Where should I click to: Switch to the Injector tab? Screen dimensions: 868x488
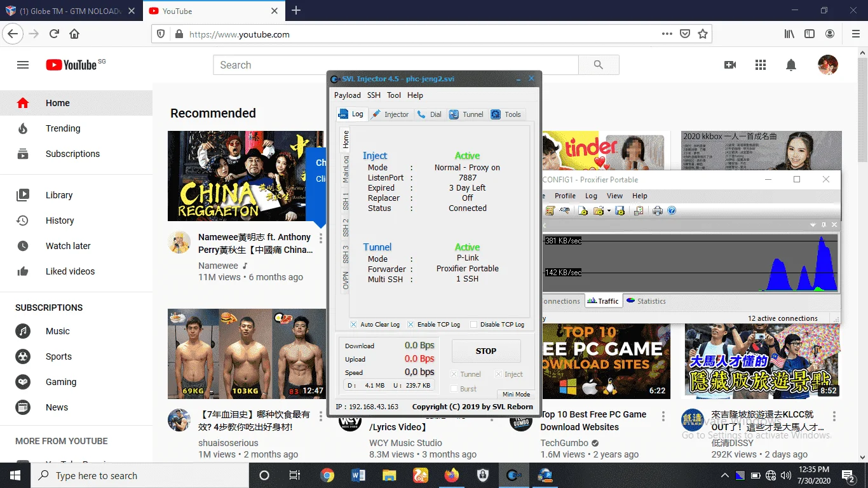(x=390, y=114)
